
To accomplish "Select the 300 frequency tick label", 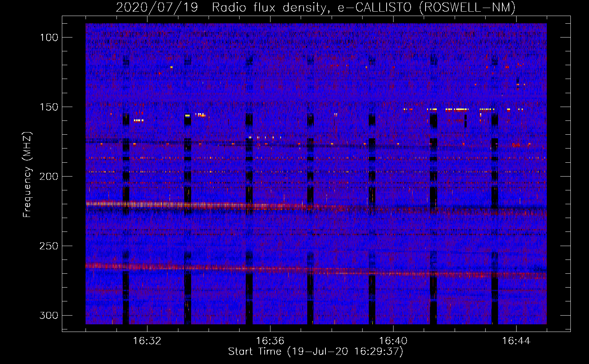I will pyautogui.click(x=49, y=315).
